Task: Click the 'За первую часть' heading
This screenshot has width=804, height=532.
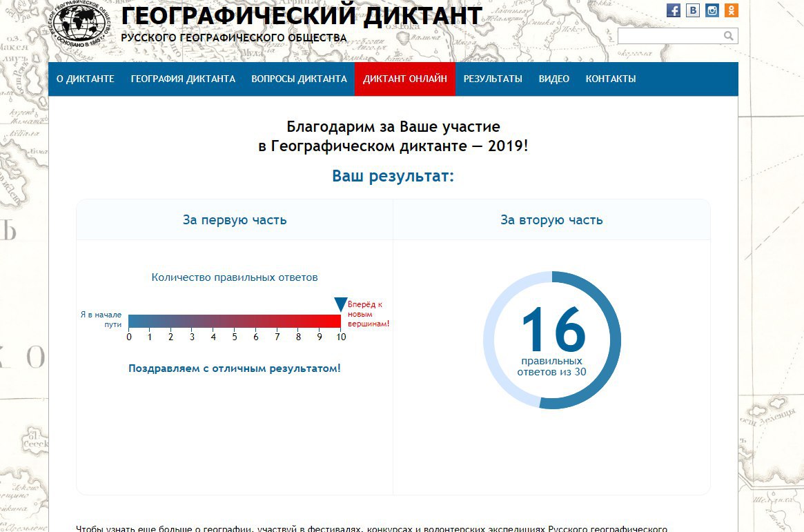Action: click(235, 220)
